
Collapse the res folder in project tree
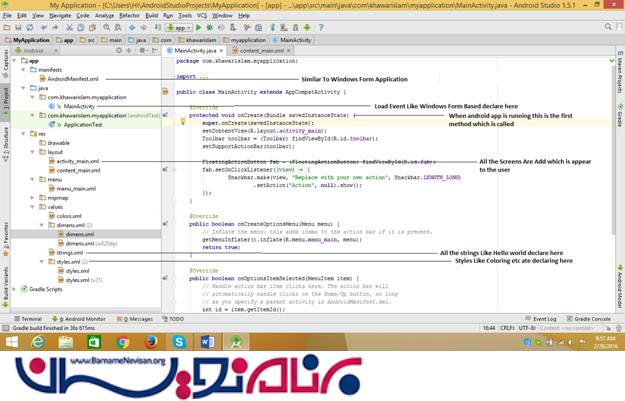click(x=22, y=133)
